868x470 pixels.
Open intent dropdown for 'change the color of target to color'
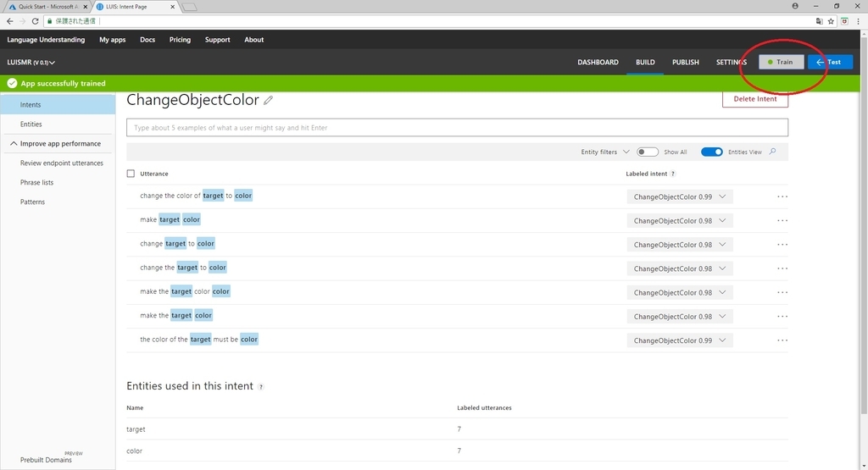(x=680, y=196)
